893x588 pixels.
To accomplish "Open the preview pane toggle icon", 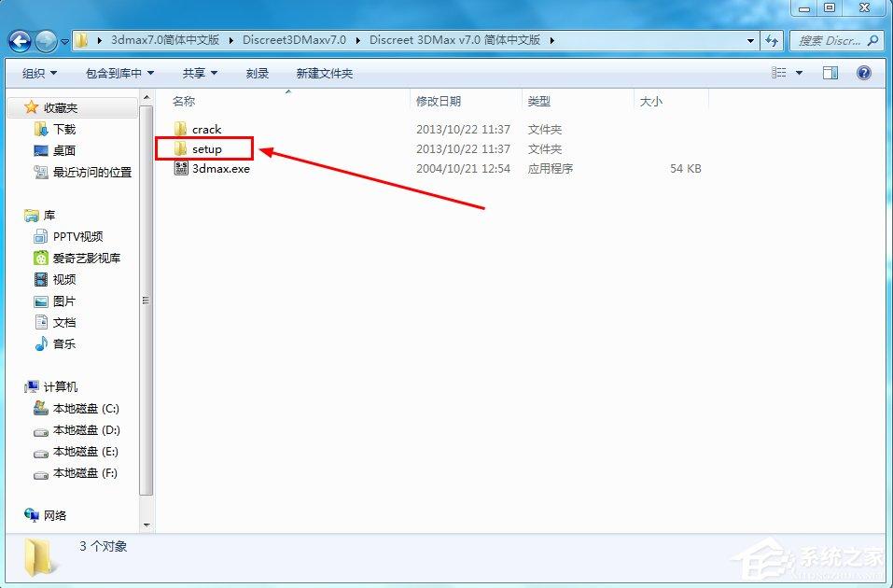I will tap(830, 72).
